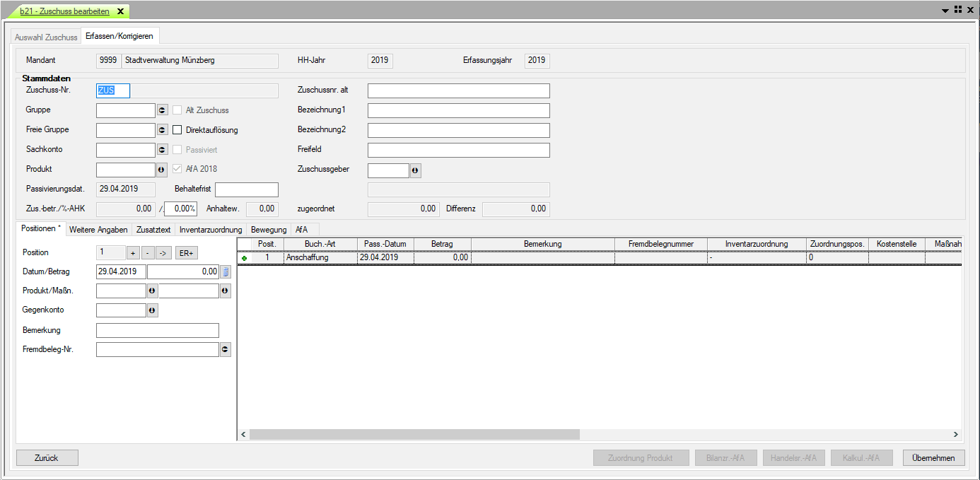Open Produkt selection button in Stammdaten

162,170
